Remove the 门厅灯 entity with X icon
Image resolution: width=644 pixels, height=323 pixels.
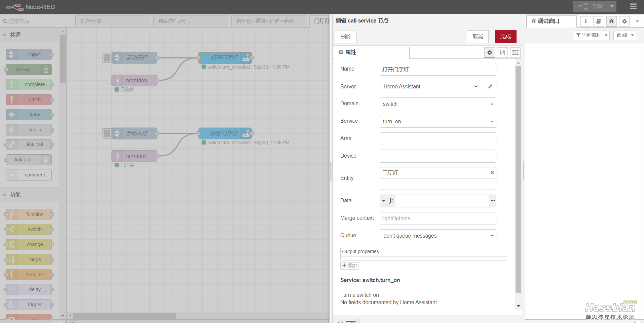492,172
